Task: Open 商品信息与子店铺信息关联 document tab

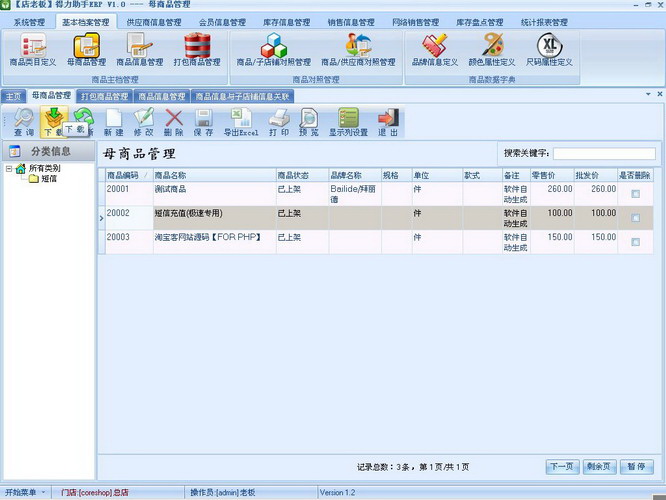Action: (242, 96)
